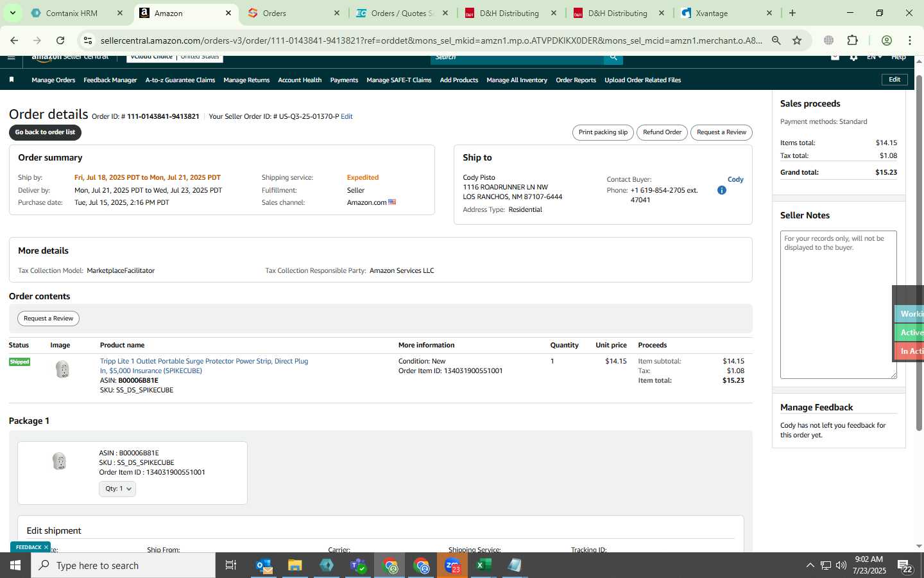
Task: Click the Windows taskbar search box
Action: 123,565
